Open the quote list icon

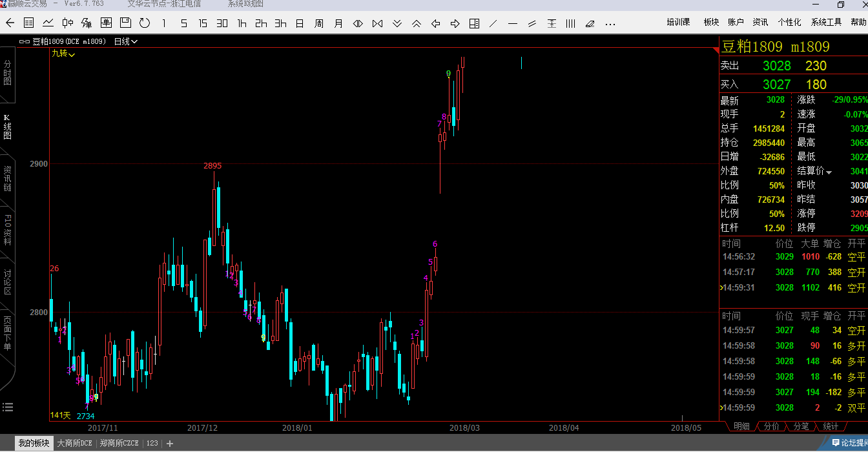[29, 23]
